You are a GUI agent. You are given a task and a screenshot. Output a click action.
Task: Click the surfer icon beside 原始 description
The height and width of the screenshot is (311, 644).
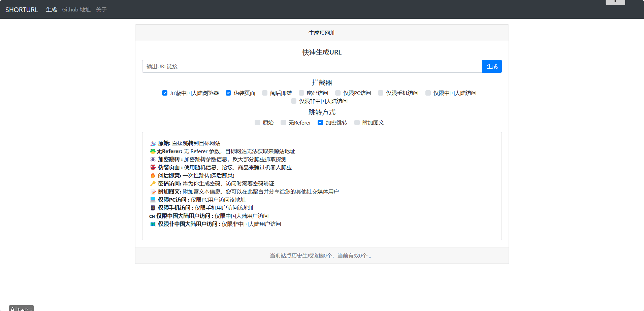153,143
